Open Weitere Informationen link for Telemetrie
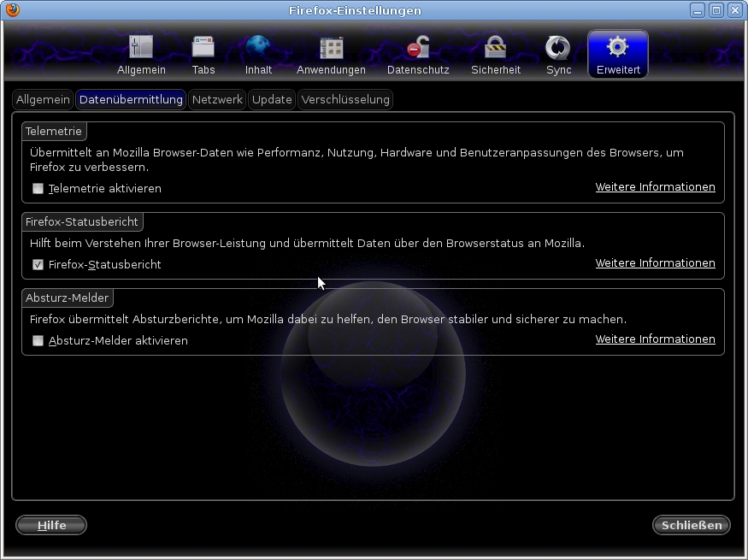Viewport: 748px width, 560px height. click(x=656, y=187)
